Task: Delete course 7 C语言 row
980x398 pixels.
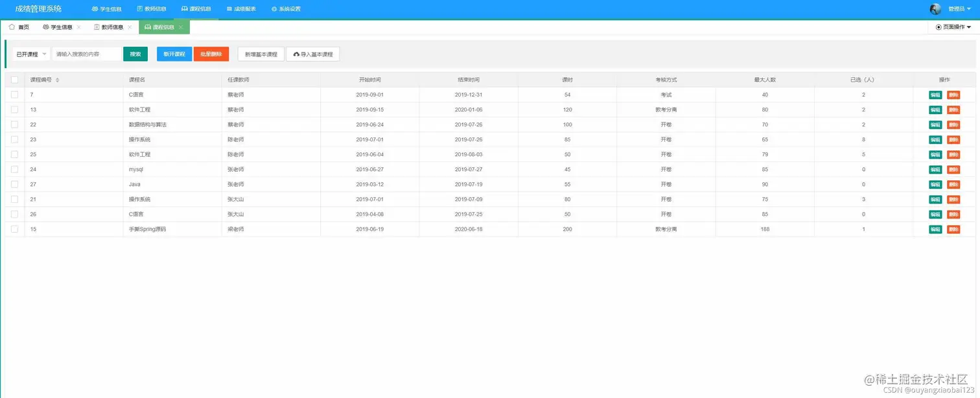Action: [953, 95]
